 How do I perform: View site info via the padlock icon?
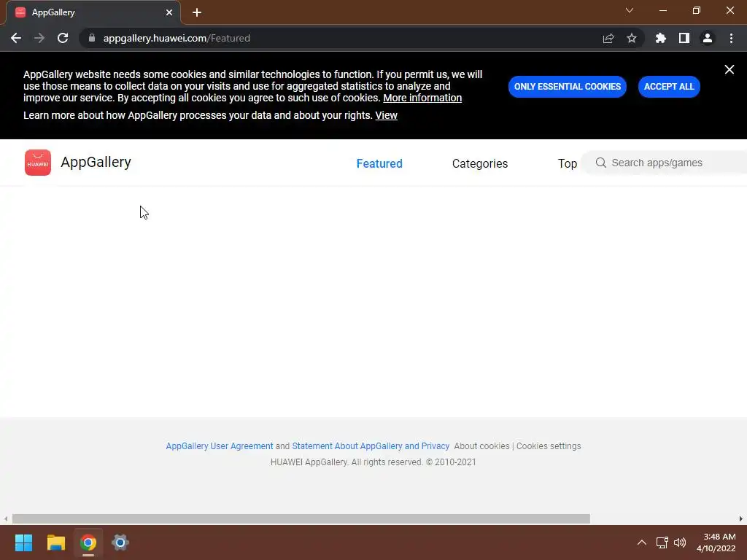point(92,38)
